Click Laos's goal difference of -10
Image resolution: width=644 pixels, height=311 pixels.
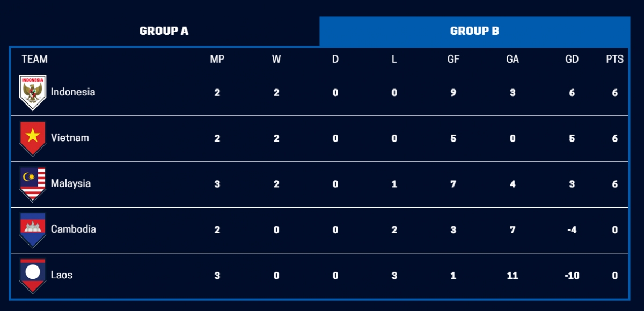tap(572, 276)
